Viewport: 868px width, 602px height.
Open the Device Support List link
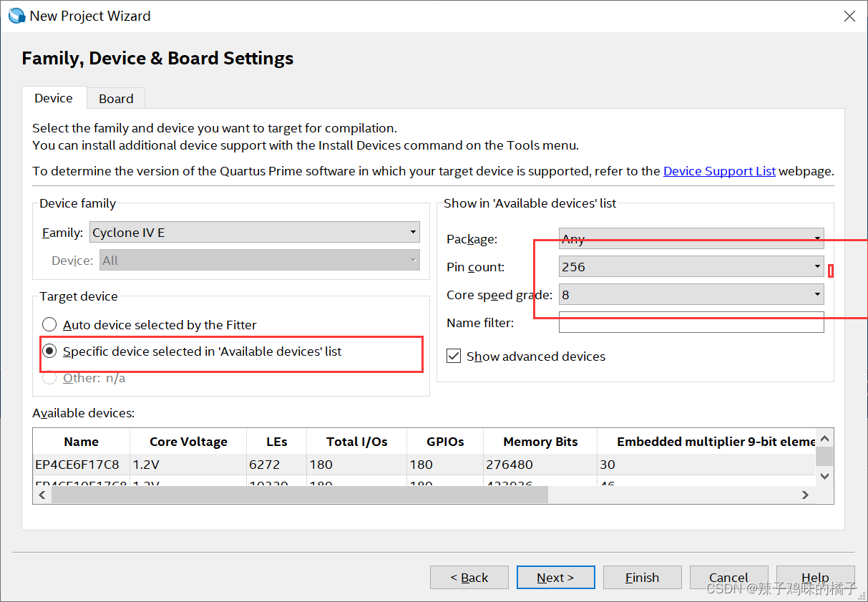(719, 171)
